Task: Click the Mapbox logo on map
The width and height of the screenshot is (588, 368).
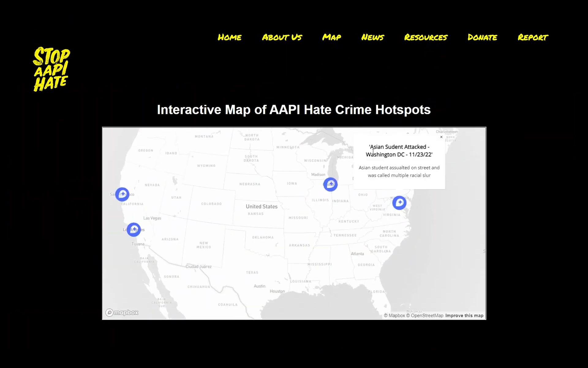Action: 122,312
